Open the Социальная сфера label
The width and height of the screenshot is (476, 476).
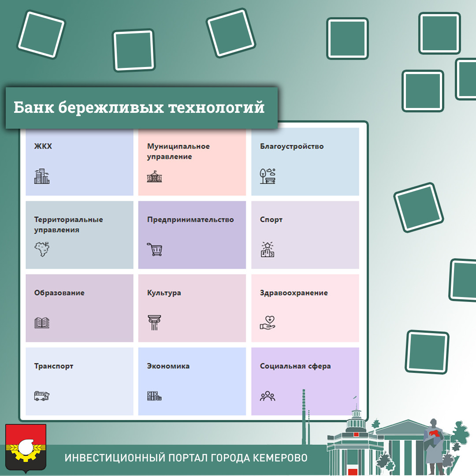pos(295,366)
